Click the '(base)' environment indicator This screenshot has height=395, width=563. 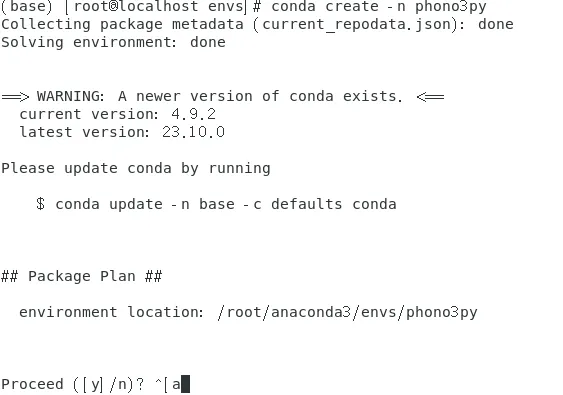click(27, 6)
